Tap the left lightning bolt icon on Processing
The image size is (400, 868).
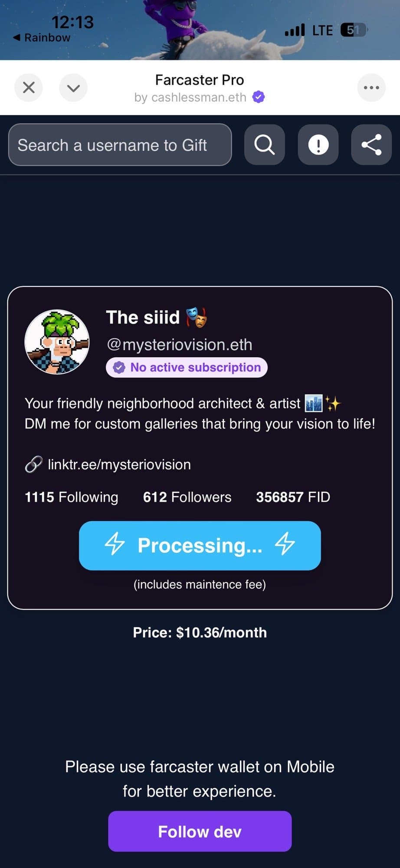(x=115, y=544)
